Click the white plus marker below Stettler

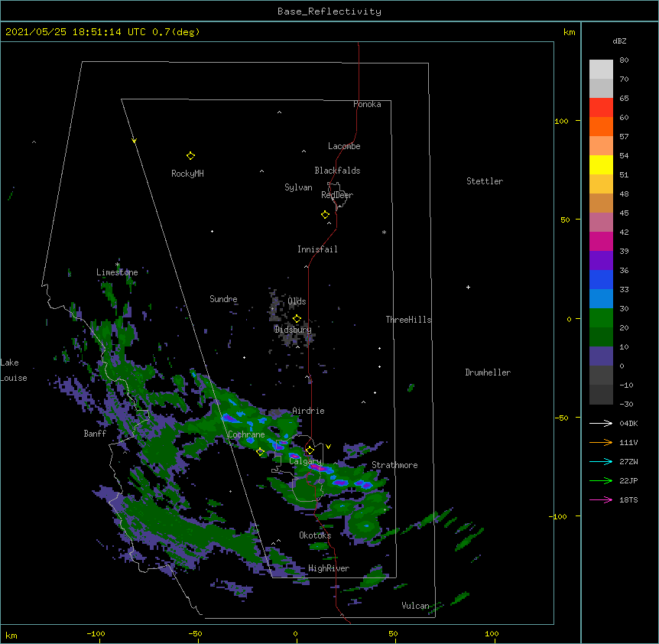pos(468,287)
